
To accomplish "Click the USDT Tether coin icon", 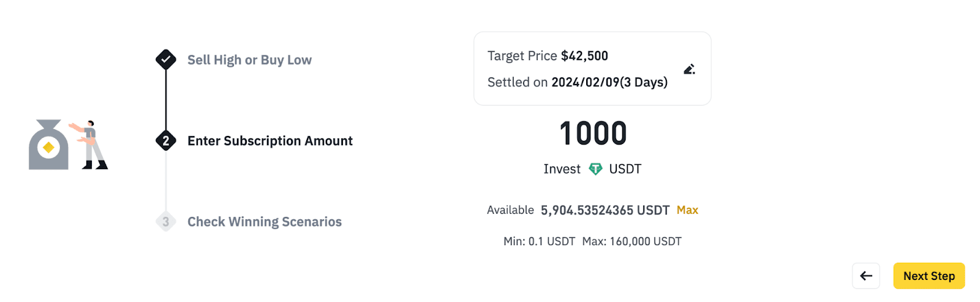I will 595,169.
